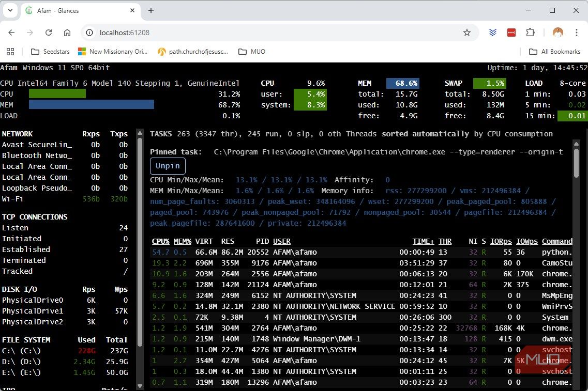This screenshot has height=391, width=588.
Task: Sort processes by IOWps column
Action: 527,242
